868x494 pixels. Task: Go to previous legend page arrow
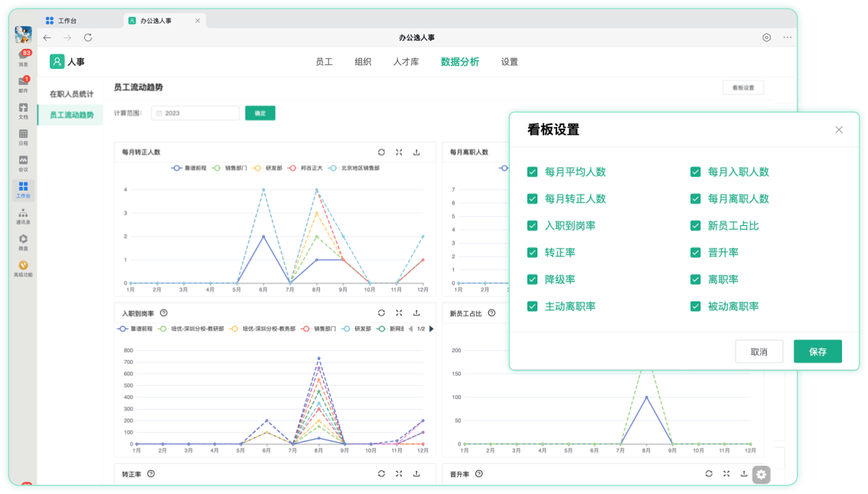click(x=411, y=329)
